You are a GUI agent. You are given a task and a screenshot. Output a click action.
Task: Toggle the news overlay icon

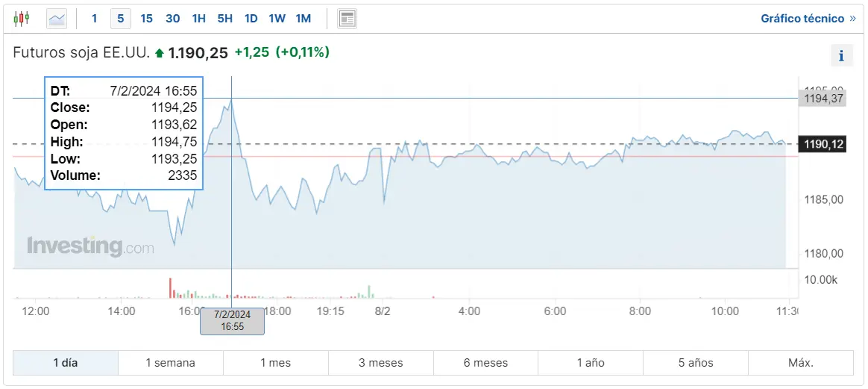[347, 18]
